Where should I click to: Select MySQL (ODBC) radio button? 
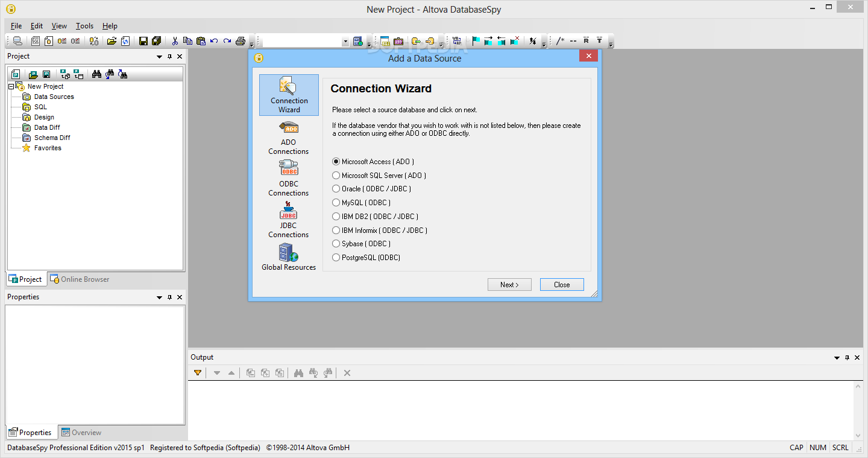pos(336,203)
